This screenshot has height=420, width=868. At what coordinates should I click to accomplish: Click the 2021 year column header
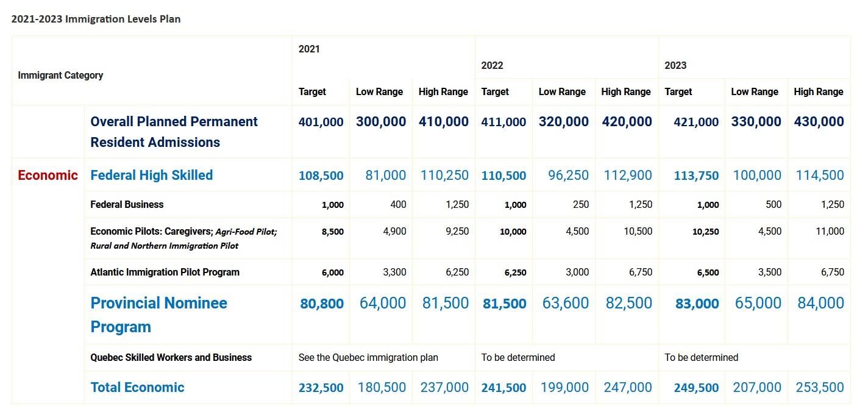click(309, 49)
